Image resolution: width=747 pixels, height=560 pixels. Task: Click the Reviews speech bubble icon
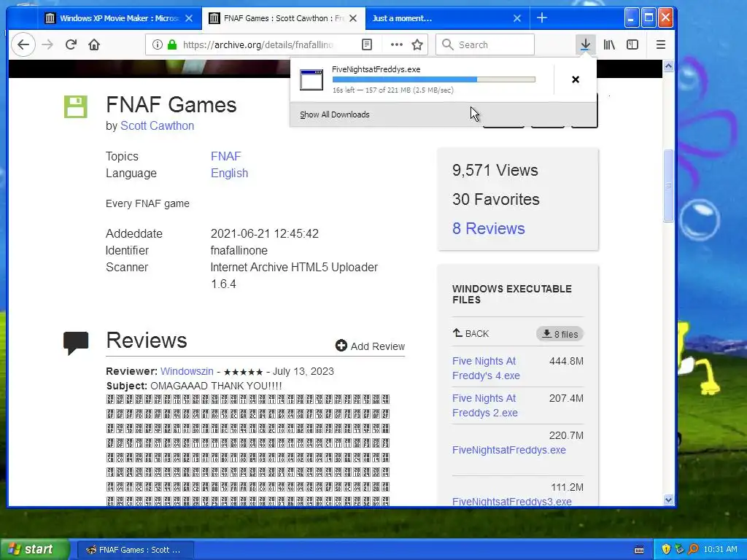point(76,343)
